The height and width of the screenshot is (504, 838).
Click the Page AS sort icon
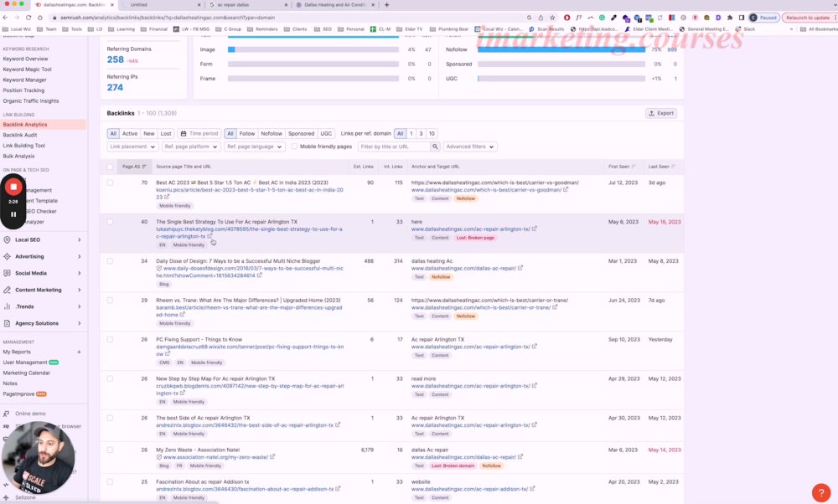coord(144,167)
